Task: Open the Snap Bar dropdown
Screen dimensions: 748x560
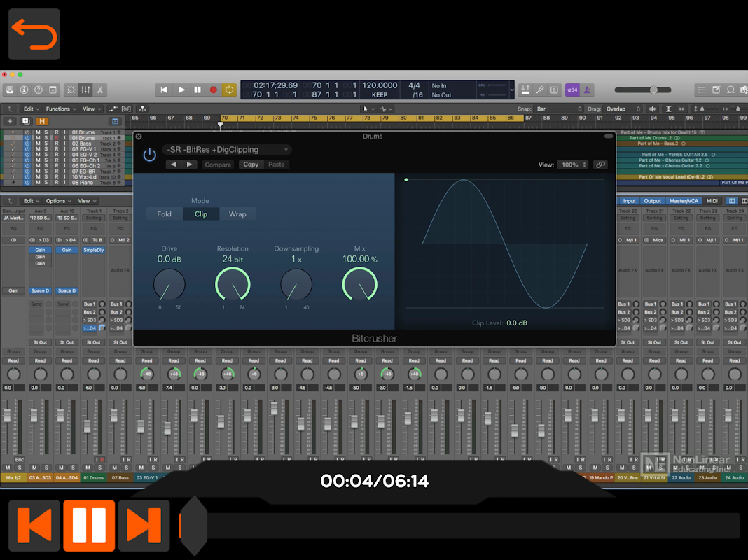Action: [559, 108]
